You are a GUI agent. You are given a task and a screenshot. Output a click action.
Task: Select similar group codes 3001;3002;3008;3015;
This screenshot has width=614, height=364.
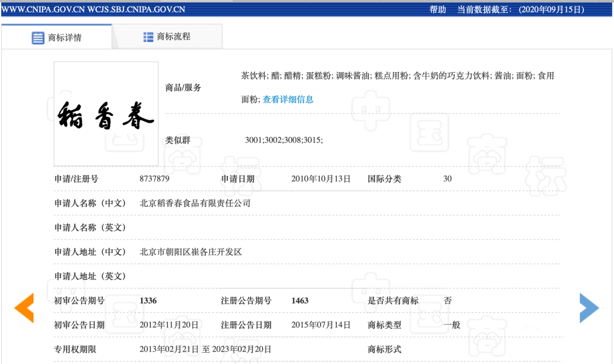pyautogui.click(x=284, y=140)
